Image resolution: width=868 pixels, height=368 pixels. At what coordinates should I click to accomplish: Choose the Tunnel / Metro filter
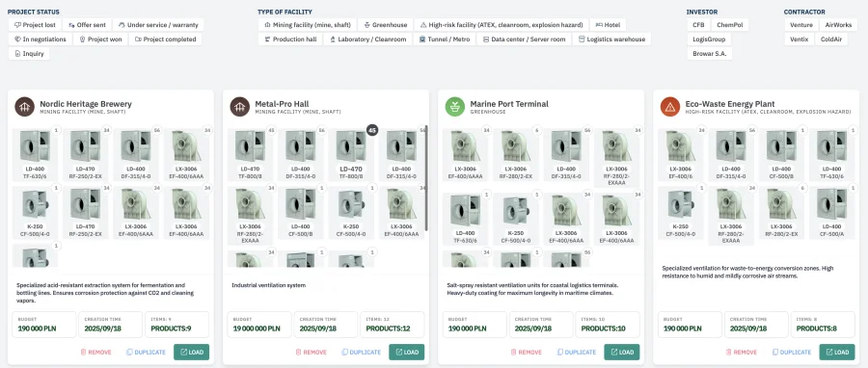[x=445, y=39]
